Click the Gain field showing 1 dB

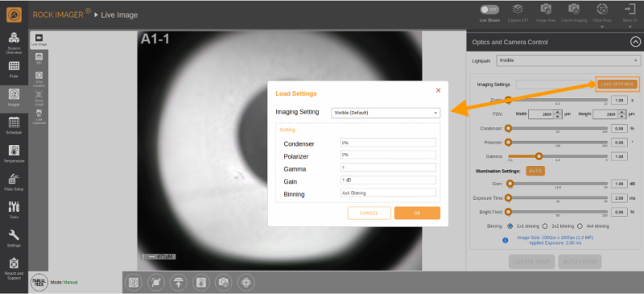pyautogui.click(x=388, y=180)
